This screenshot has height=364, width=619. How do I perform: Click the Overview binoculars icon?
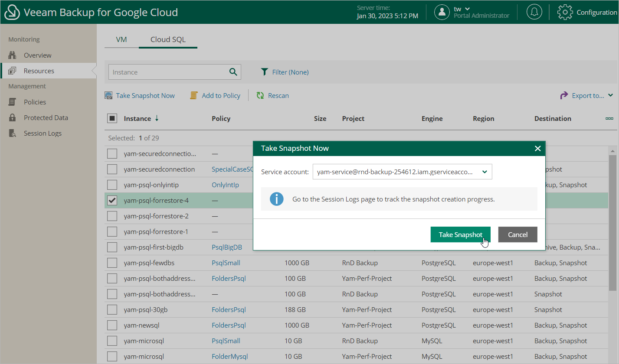pyautogui.click(x=12, y=55)
